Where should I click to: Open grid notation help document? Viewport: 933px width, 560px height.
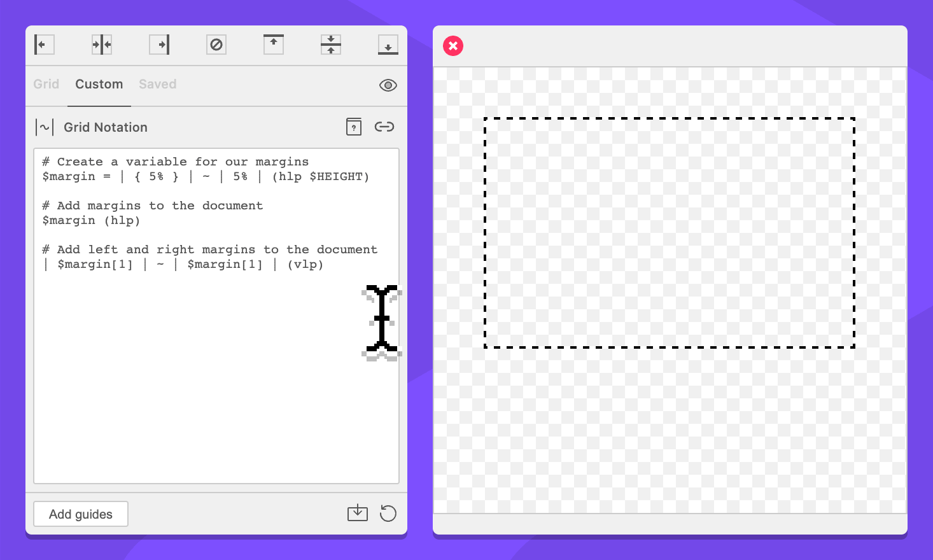tap(354, 127)
